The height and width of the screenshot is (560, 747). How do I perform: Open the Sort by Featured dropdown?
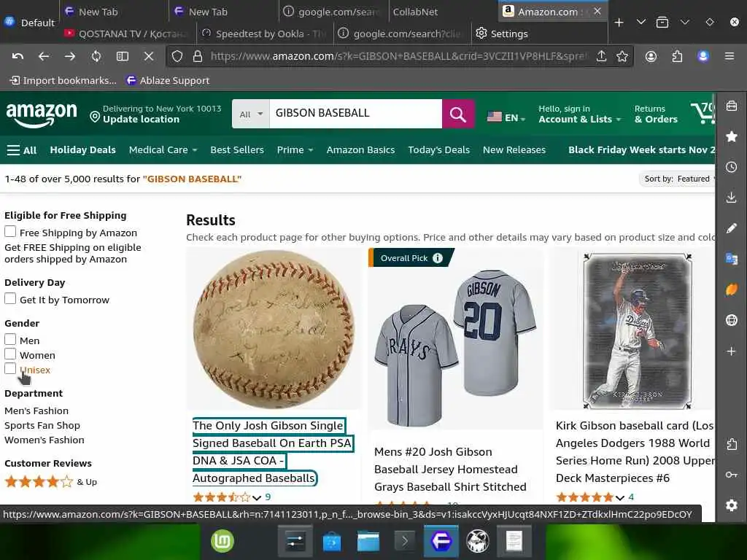pos(678,179)
